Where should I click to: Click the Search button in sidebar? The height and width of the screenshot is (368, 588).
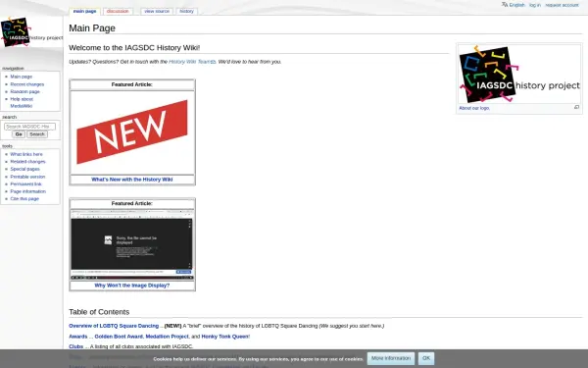tap(37, 134)
